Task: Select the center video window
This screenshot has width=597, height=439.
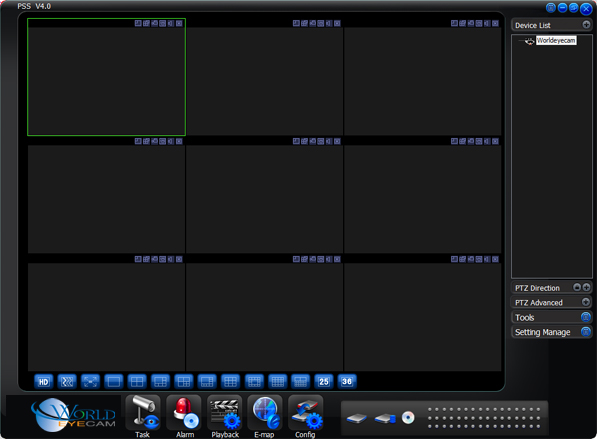Action: pyautogui.click(x=265, y=199)
